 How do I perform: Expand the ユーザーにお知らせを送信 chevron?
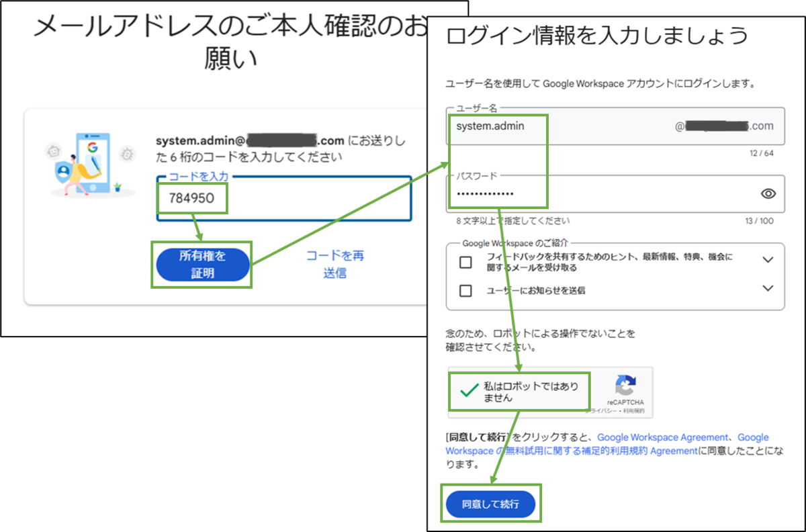point(768,288)
